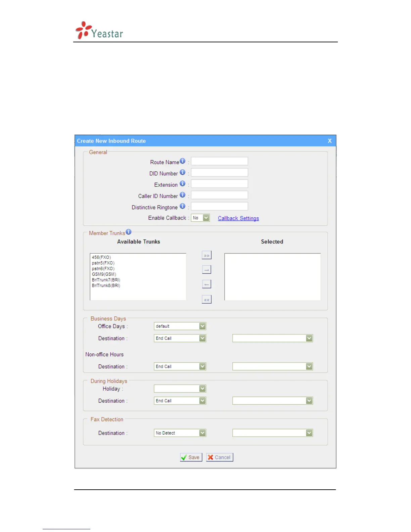The height and width of the screenshot is (532, 411).
Task: Click the Cancel button
Action: [x=220, y=457]
